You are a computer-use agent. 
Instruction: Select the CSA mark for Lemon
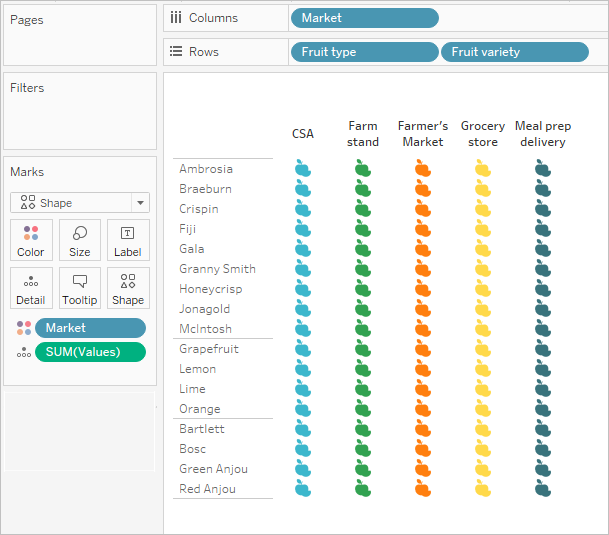tap(303, 368)
